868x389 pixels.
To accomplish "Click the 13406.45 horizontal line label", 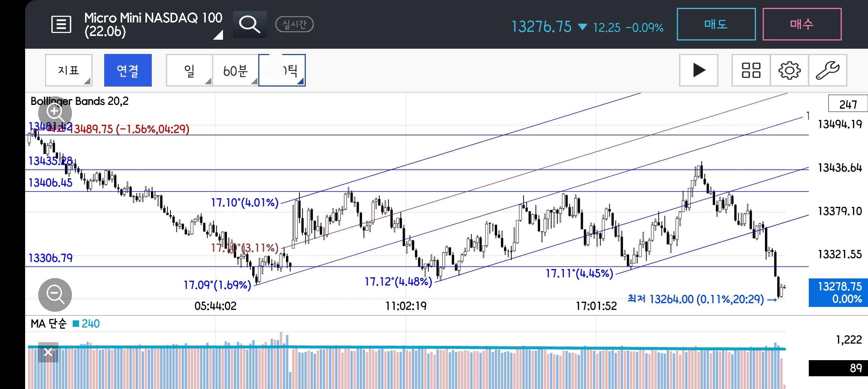I will (x=51, y=183).
